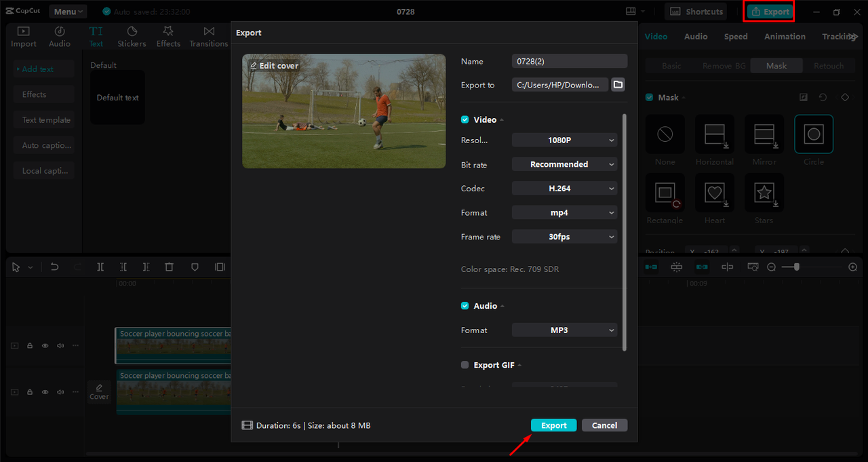Lock the lower video track
This screenshot has height=462, width=868.
click(30, 391)
